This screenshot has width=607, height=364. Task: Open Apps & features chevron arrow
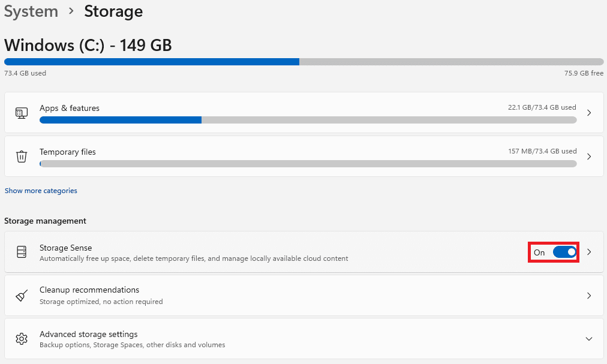(589, 113)
